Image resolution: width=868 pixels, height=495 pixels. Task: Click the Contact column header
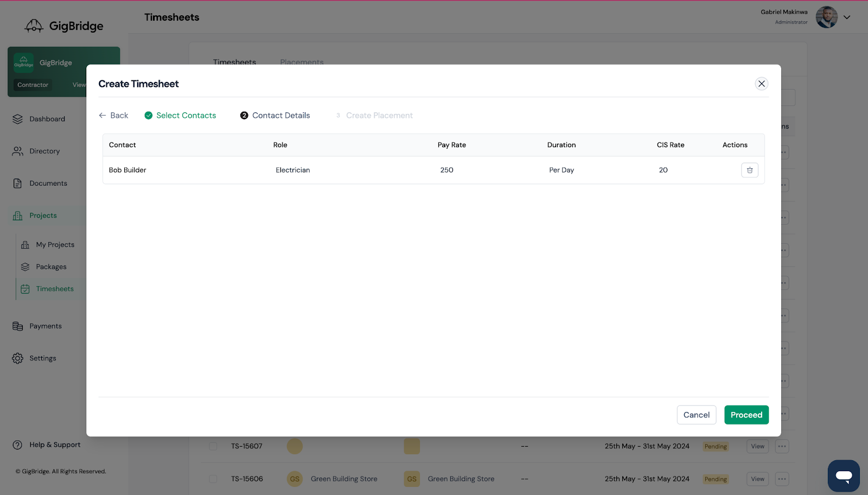(x=123, y=145)
